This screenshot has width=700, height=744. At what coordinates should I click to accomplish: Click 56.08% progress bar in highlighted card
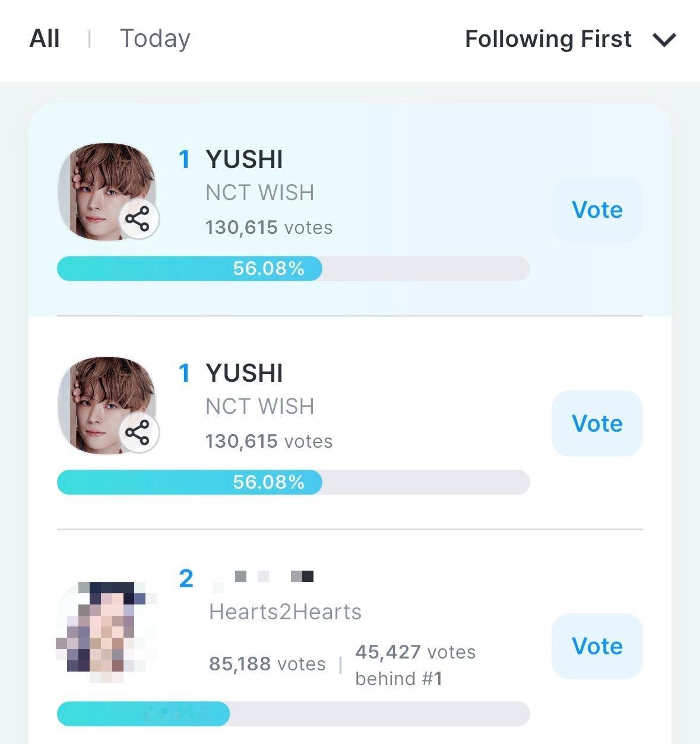(293, 268)
